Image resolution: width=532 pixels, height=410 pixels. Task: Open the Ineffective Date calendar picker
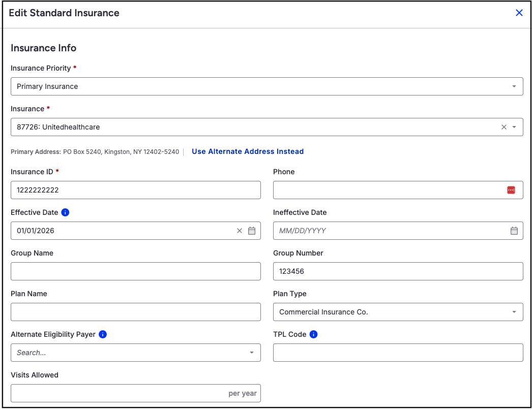pos(514,231)
